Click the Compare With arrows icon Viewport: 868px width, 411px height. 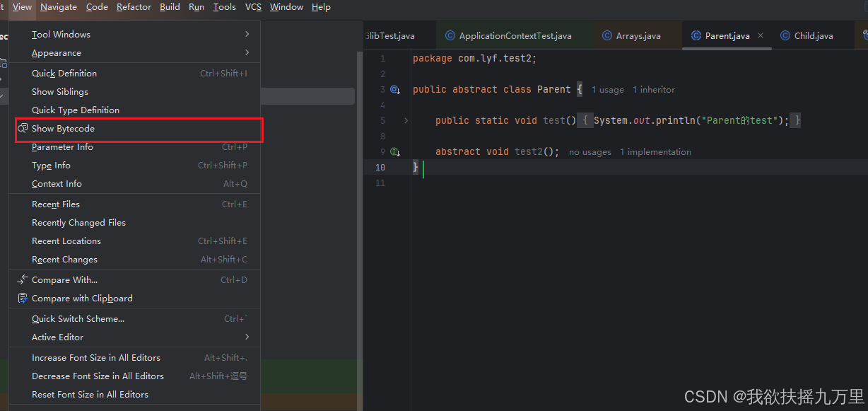[x=23, y=279]
